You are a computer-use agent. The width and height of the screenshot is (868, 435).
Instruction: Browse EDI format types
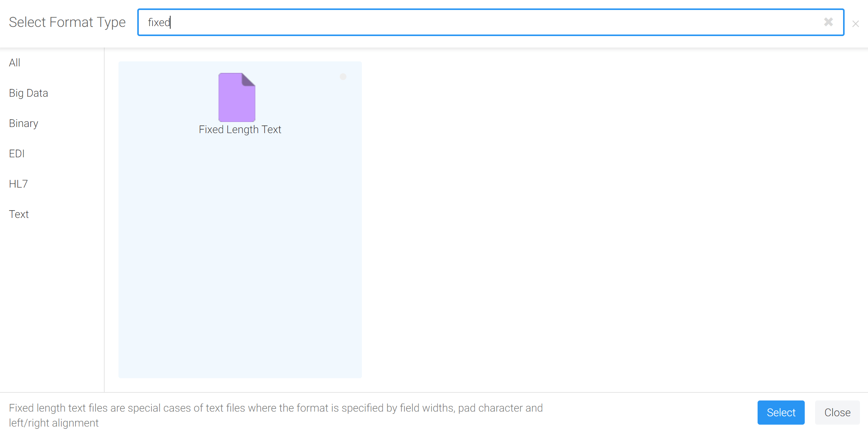click(x=17, y=153)
